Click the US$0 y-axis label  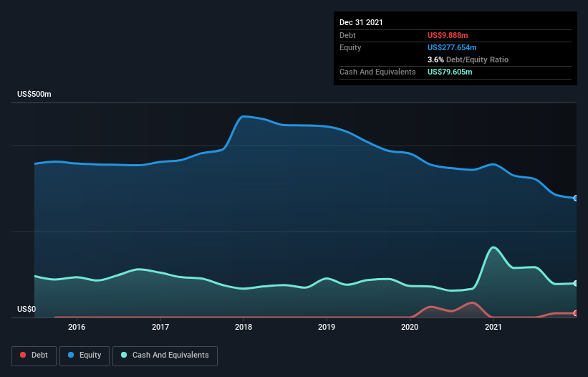[x=26, y=310]
